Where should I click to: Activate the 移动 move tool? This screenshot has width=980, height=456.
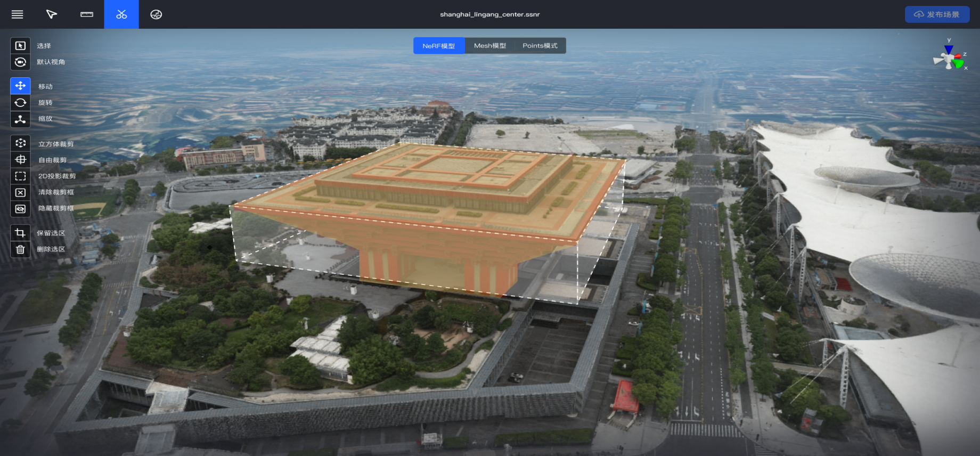(x=20, y=86)
